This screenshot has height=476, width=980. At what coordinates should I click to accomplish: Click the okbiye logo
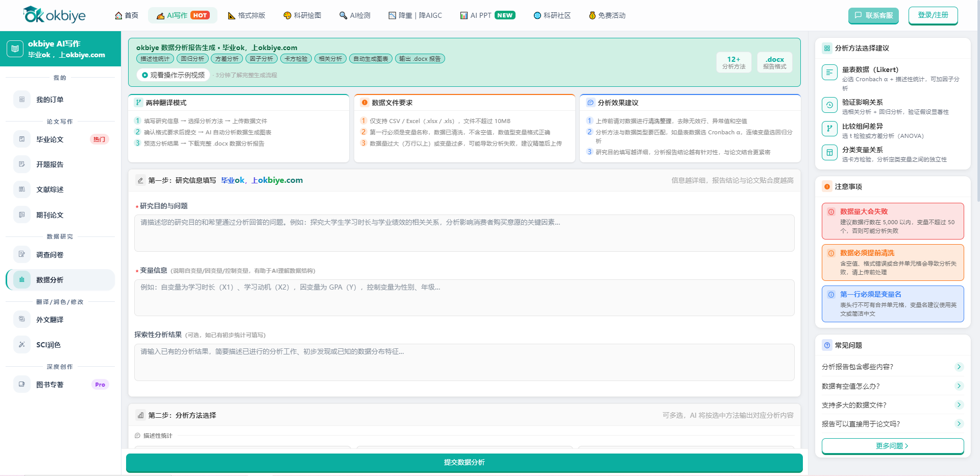[55, 15]
